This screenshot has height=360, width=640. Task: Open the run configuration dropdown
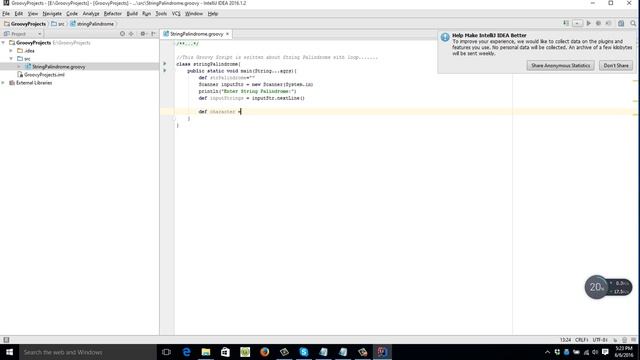point(577,24)
